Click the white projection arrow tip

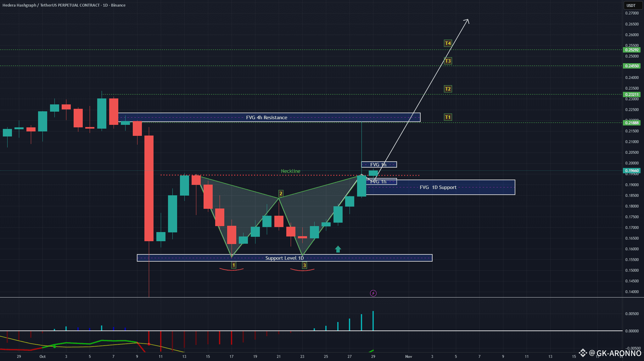click(x=468, y=20)
